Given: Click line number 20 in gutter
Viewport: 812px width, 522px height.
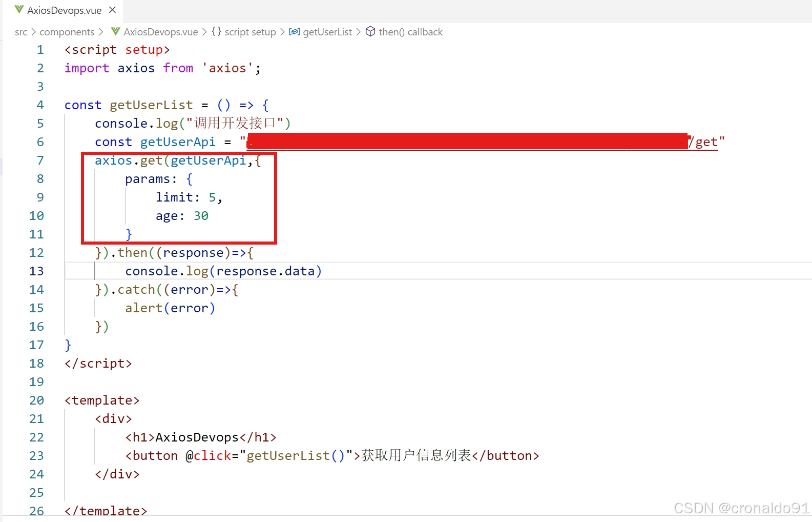Looking at the screenshot, I should (36, 400).
